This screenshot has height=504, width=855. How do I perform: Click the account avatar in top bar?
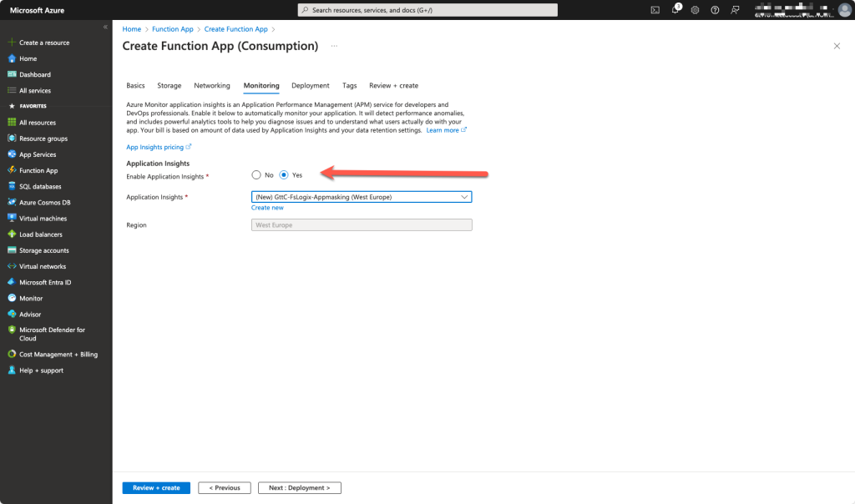coord(845,10)
